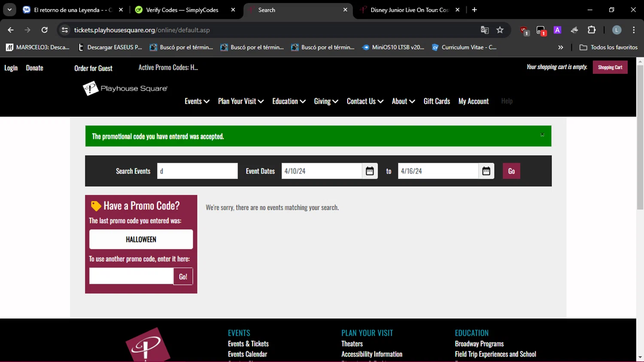Open a new browser tab
Screen dimensions: 644x362
(474, 10)
